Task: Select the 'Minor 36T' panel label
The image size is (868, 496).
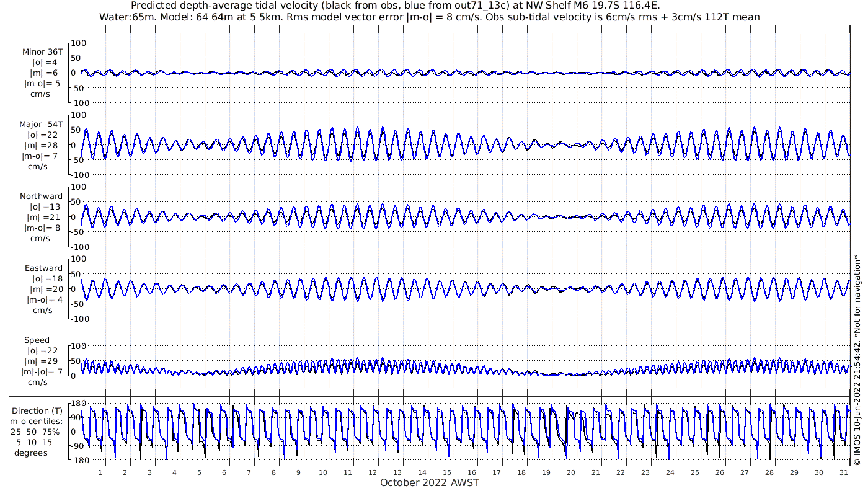Action: (x=42, y=53)
